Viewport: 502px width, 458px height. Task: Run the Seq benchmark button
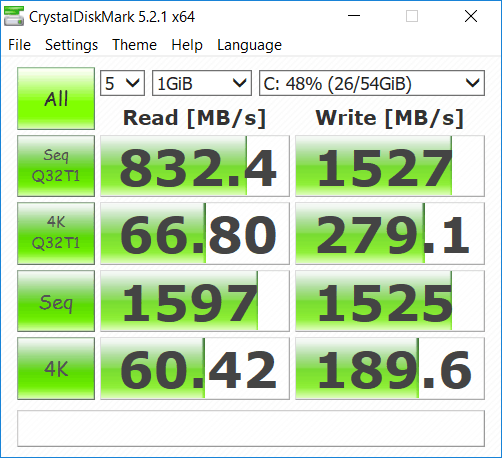[x=56, y=301]
